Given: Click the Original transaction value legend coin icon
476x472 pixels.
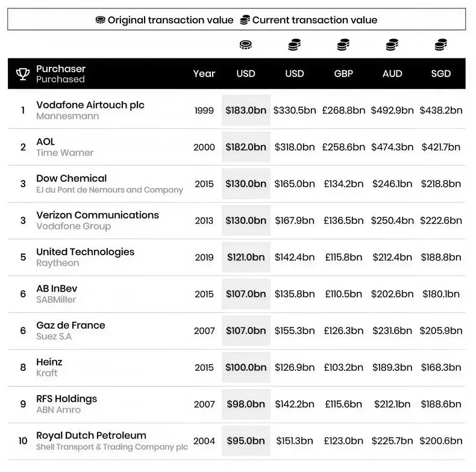Looking at the screenshot, I should [x=100, y=20].
